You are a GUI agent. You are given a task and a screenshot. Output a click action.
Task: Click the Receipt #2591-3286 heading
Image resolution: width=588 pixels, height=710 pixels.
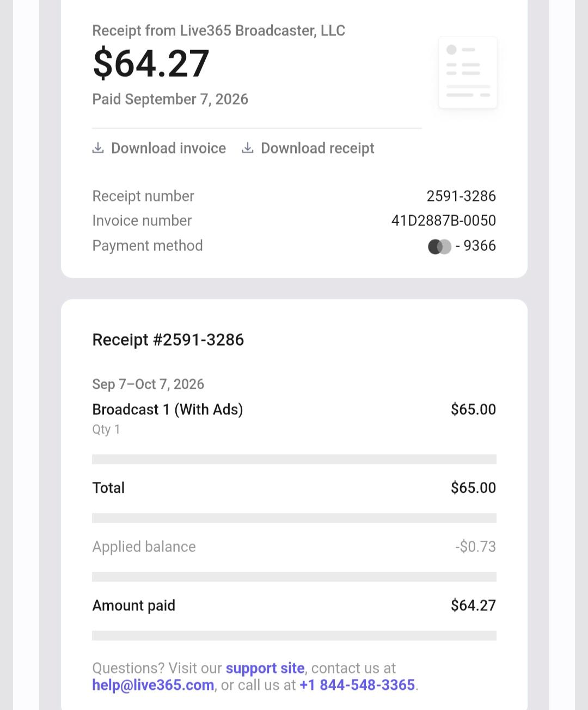point(168,340)
